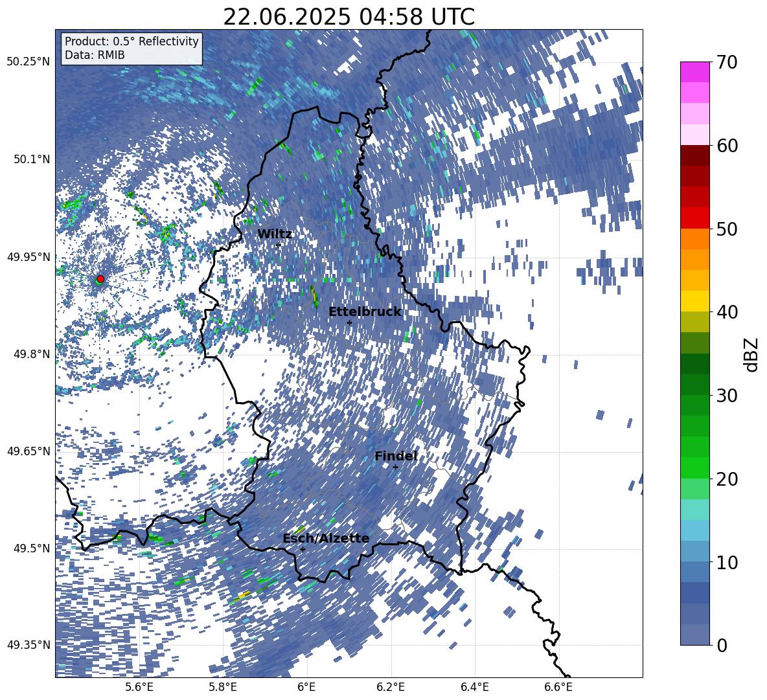Image resolution: width=767 pixels, height=700 pixels.
Task: Click the Ettelbruck plus marker
Action: pyautogui.click(x=349, y=322)
